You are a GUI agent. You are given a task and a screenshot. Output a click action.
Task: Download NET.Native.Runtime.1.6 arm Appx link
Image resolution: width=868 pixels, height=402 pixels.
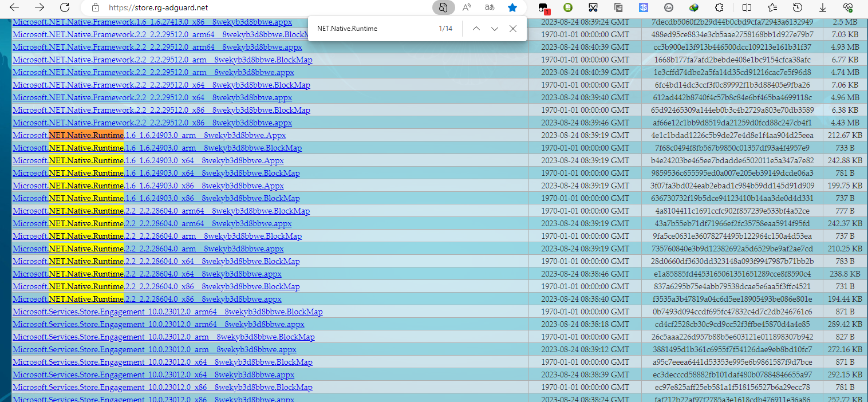pos(149,136)
